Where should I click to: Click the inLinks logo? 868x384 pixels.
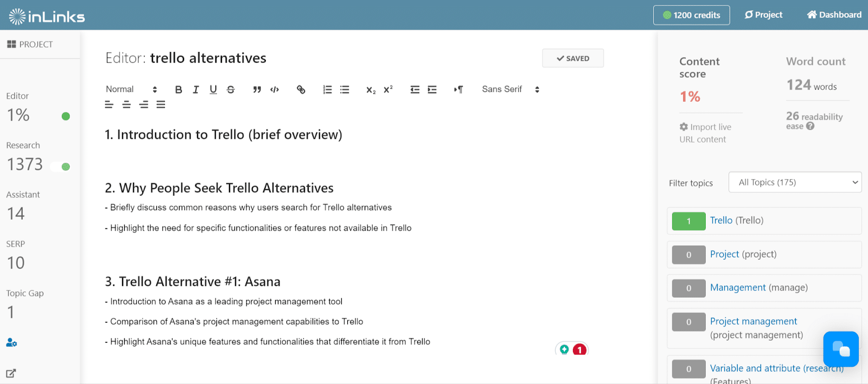point(47,16)
